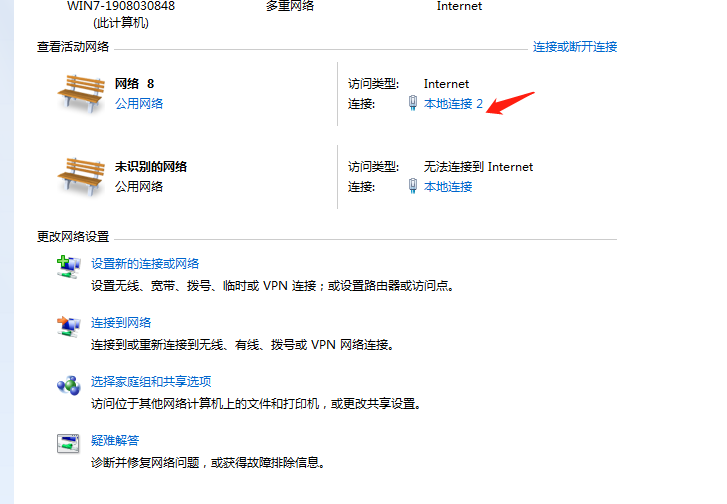Click the bench icon for 未识别的网络
The width and height of the screenshot is (727, 504).
tap(80, 176)
